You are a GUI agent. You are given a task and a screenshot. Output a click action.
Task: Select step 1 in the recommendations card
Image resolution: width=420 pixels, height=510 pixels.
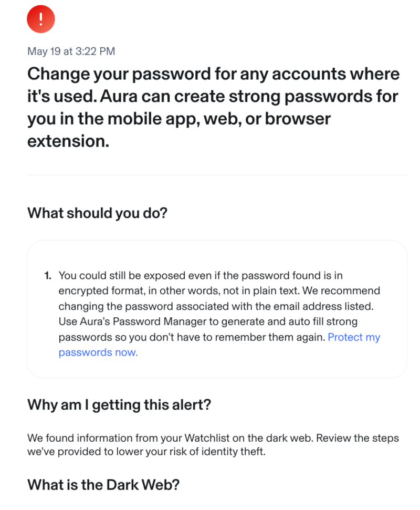(x=47, y=275)
